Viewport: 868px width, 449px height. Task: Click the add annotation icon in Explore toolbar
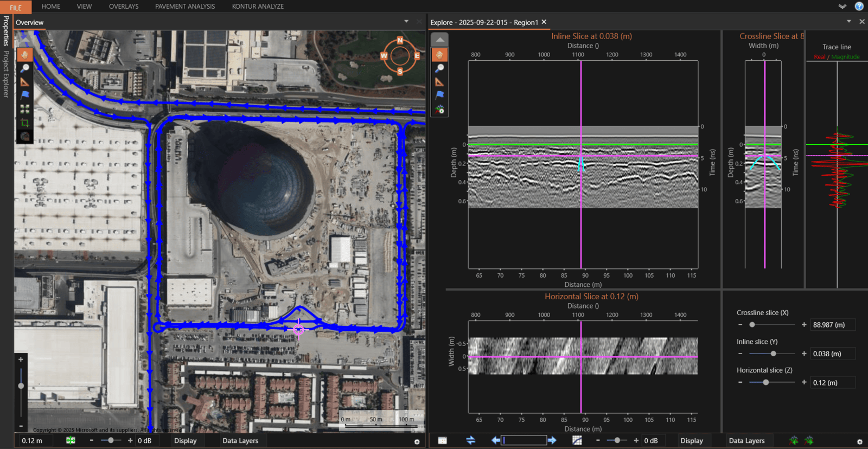(439, 110)
